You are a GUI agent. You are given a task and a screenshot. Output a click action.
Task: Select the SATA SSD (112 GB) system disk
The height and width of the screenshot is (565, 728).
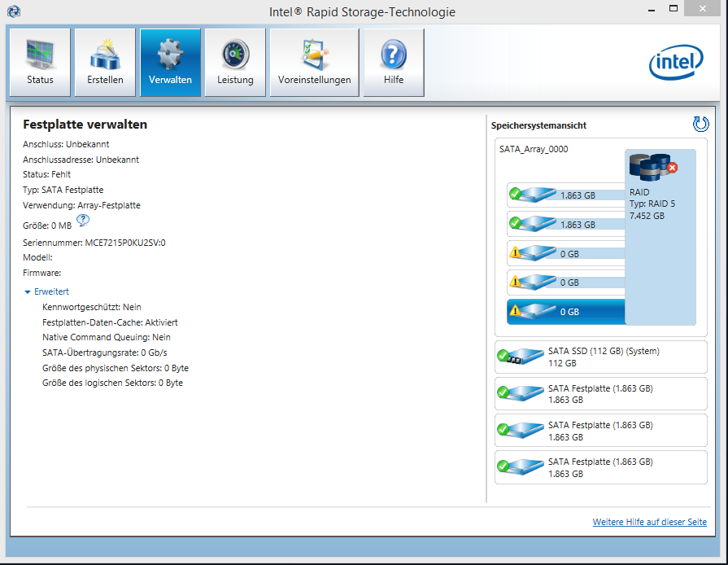click(x=601, y=357)
